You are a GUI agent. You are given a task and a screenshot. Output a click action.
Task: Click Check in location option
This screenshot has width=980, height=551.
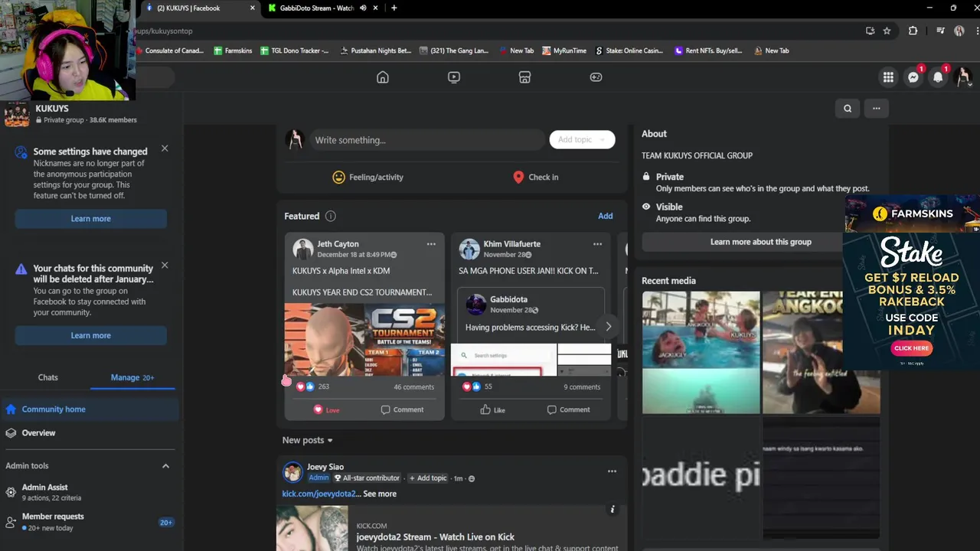point(535,177)
